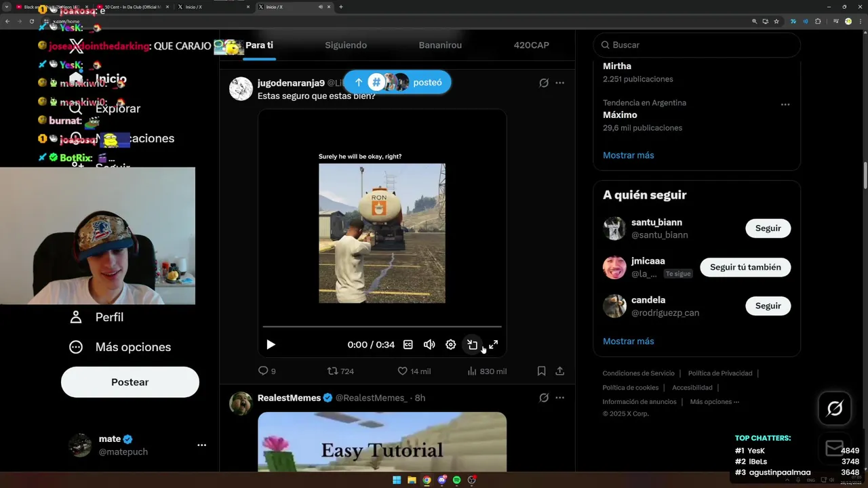Open Spotify from taskbar
Viewport: 868px width, 488px height.
pyautogui.click(x=456, y=480)
